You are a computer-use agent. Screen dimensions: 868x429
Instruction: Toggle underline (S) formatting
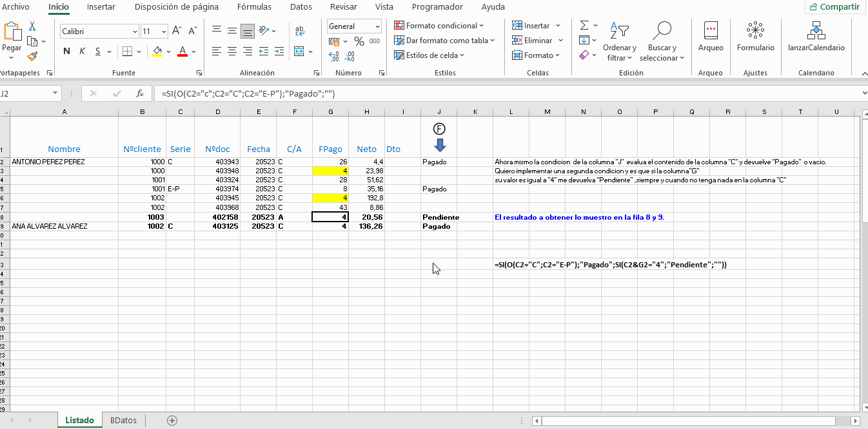(98, 52)
